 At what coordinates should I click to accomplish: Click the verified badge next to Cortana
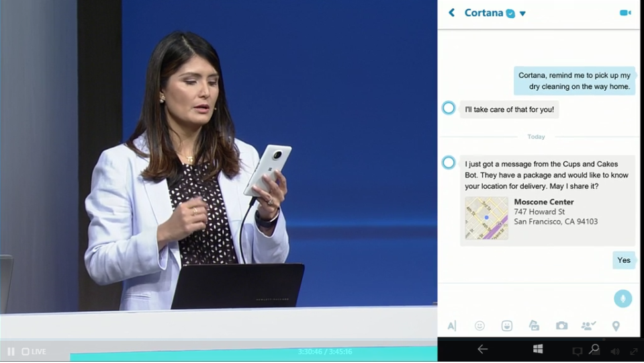510,13
